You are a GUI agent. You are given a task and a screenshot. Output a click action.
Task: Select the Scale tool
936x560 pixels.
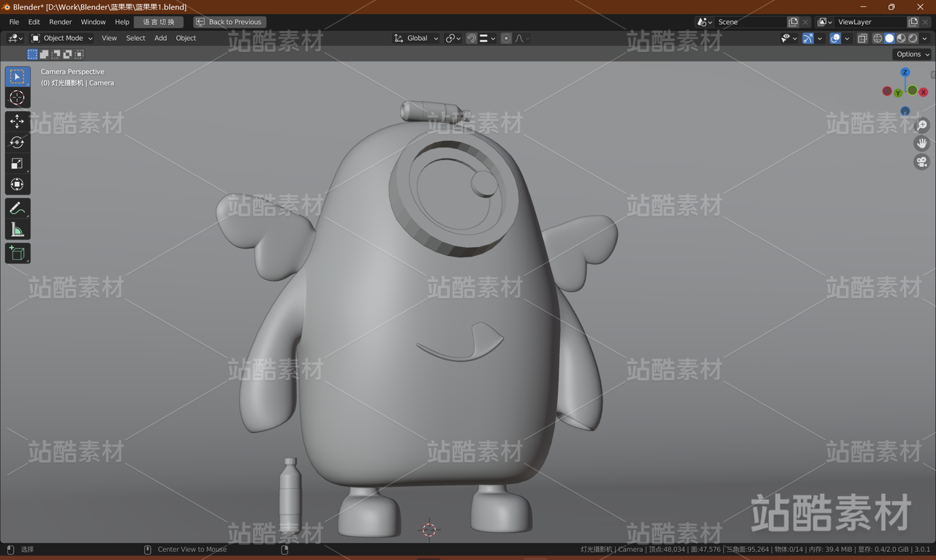[x=18, y=164]
